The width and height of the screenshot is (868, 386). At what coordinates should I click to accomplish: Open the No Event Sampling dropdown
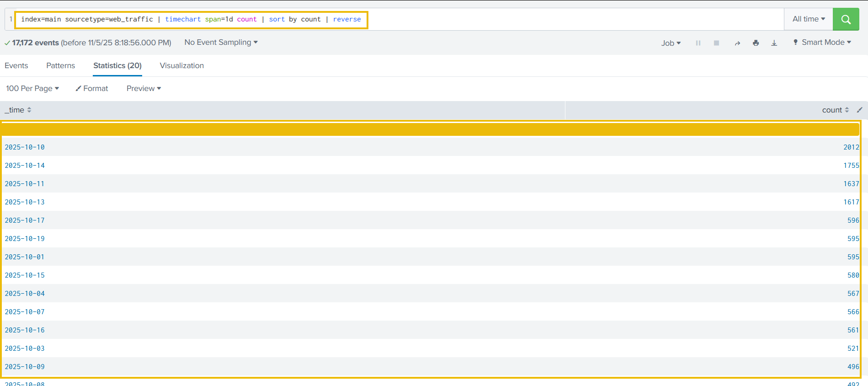click(x=221, y=42)
